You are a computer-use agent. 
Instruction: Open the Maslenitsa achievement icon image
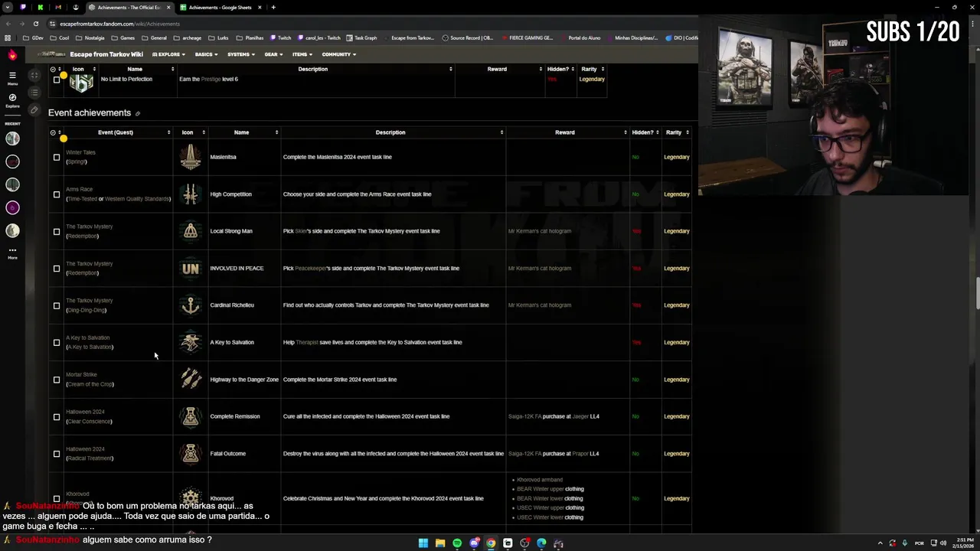pyautogui.click(x=191, y=157)
